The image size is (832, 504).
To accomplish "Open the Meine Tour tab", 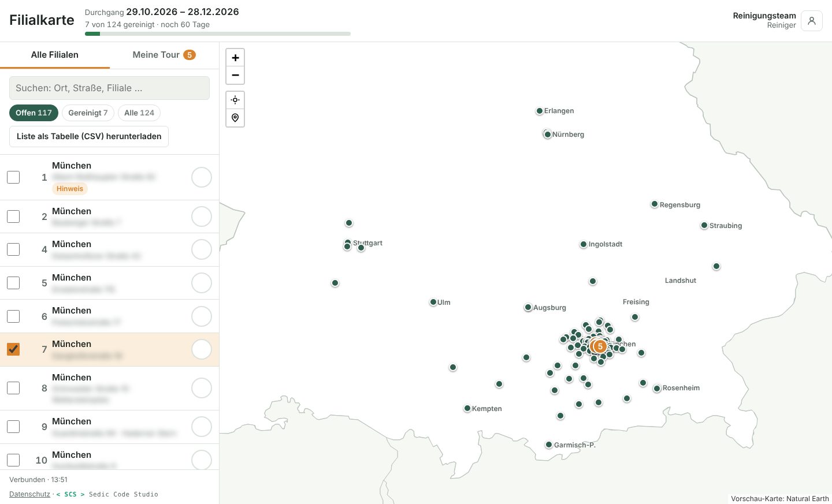I will click(164, 55).
